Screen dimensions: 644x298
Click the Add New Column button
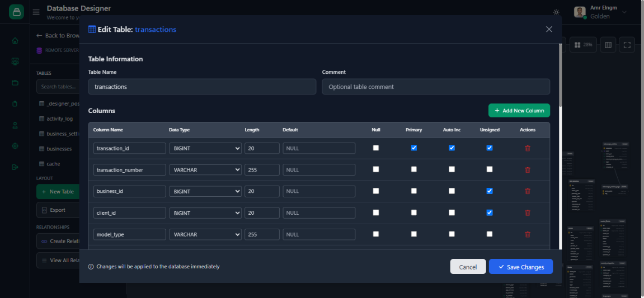pos(519,111)
